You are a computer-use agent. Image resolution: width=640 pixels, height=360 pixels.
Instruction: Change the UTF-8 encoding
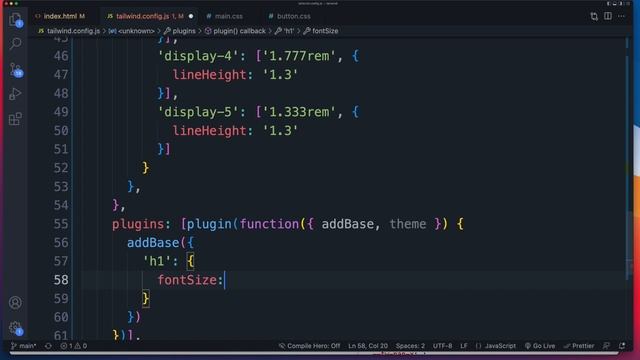[442, 346]
